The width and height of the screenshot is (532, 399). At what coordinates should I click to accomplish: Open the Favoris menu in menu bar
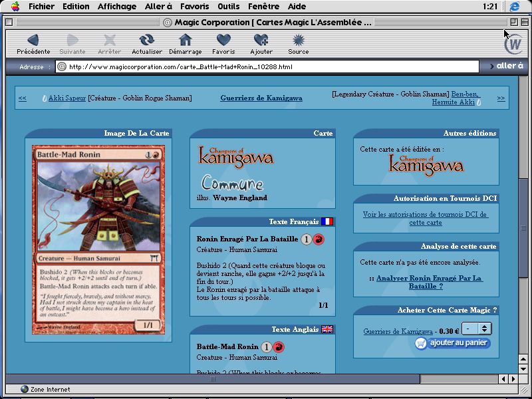pyautogui.click(x=195, y=6)
